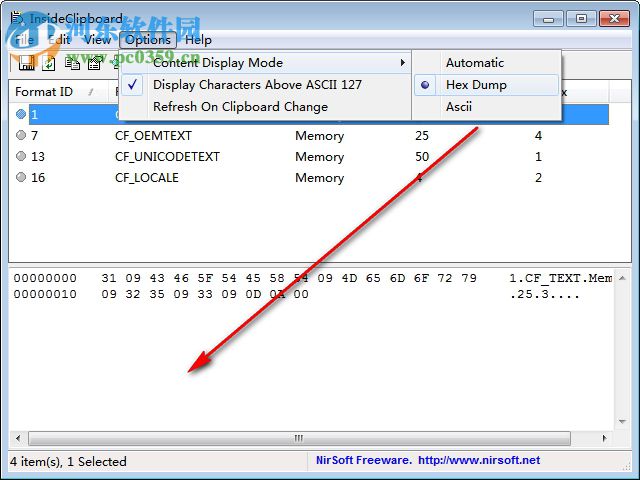Click size value 25 in CF_OEMTEXT row
This screenshot has width=640, height=480.
pos(422,135)
